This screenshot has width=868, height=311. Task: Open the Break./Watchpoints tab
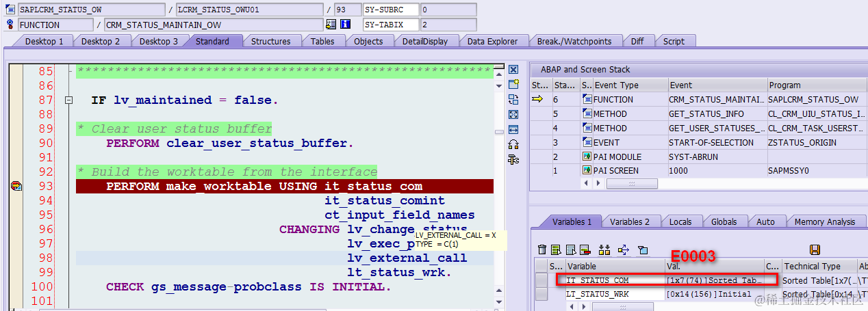(574, 41)
